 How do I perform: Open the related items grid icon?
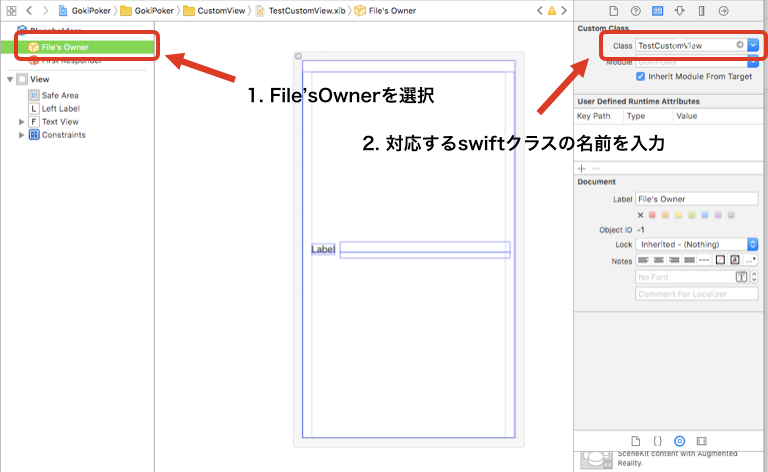[11, 10]
